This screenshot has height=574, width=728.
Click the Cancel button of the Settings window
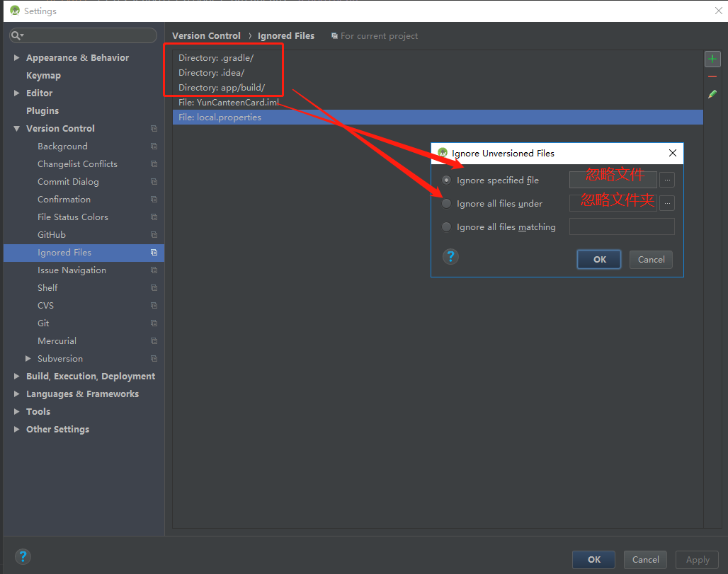coord(645,559)
